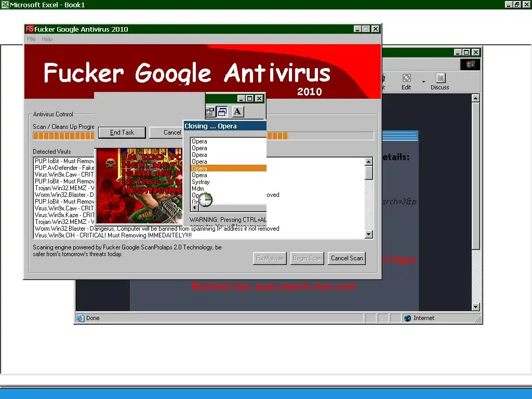Select Worm.Win32.Blaster Dangerus banned entry
Screen dimensions: 532x399
pos(157,229)
